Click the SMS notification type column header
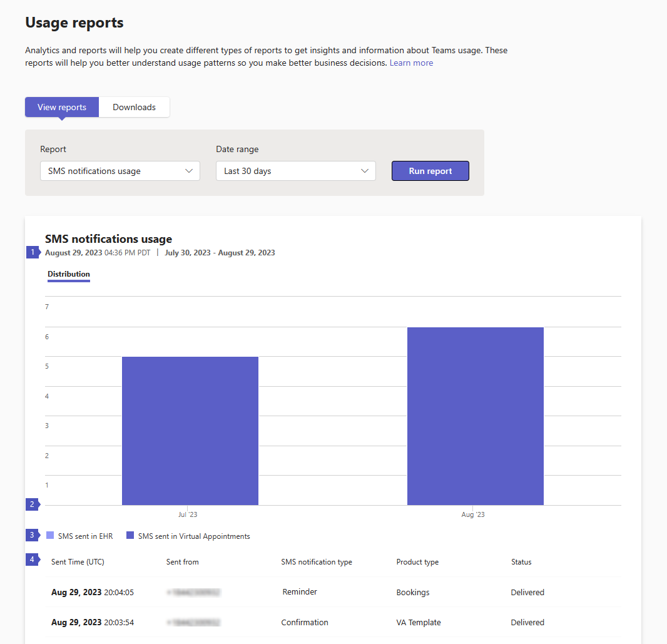This screenshot has width=667, height=644. coord(317,562)
